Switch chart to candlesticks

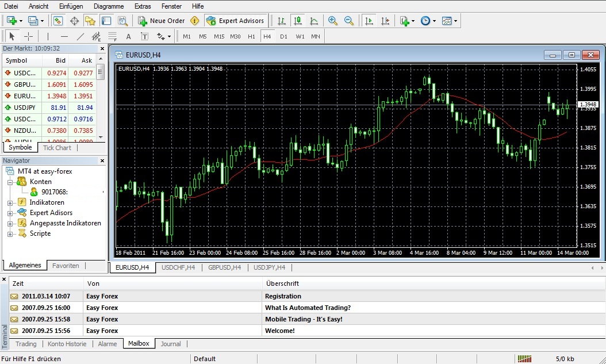(298, 21)
